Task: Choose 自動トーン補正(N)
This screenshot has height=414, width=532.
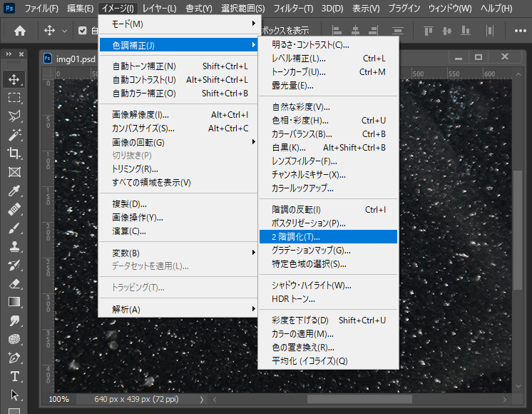Action: tap(179, 66)
